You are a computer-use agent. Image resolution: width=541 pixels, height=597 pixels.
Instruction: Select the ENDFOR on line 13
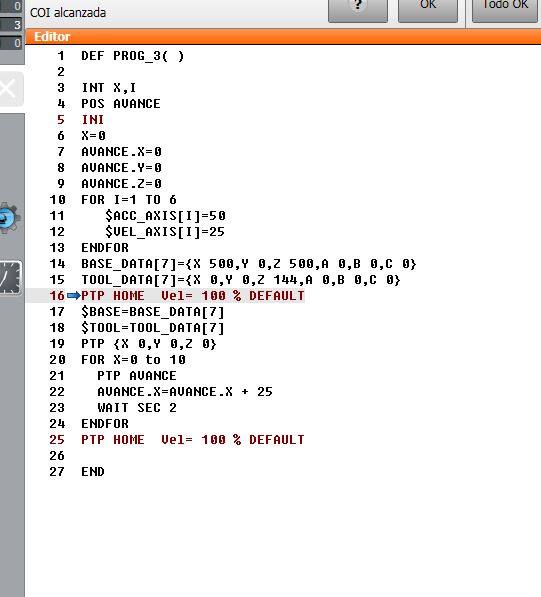tap(105, 248)
